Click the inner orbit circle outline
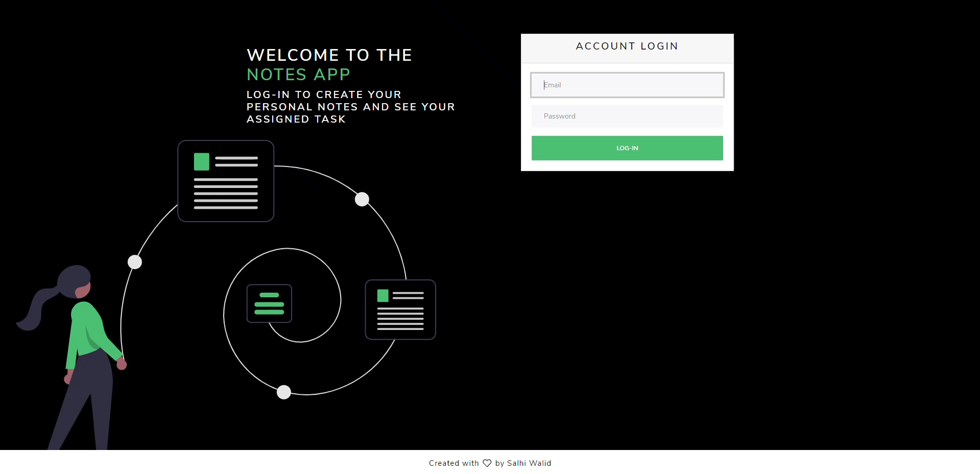The image size is (980, 474). click(287, 249)
